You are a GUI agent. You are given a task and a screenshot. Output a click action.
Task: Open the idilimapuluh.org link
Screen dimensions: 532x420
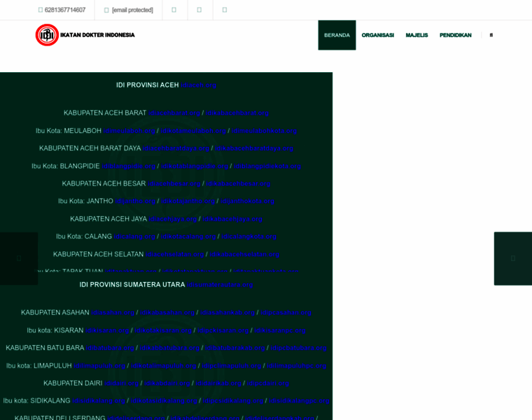(x=99, y=366)
